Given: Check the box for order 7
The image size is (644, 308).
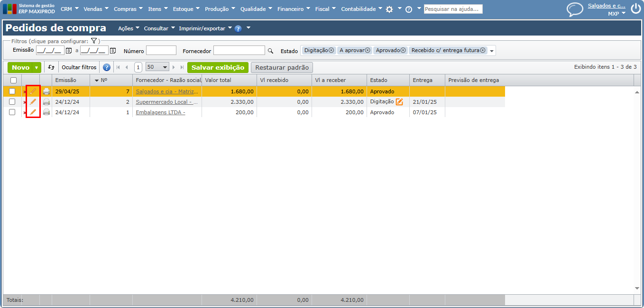Looking at the screenshot, I should click(12, 91).
